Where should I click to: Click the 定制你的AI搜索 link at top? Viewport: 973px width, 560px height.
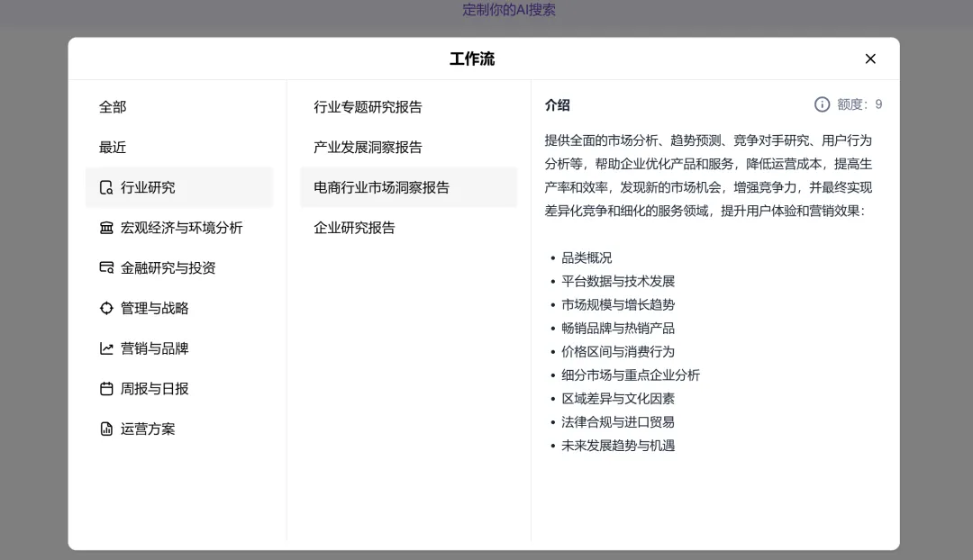click(508, 10)
